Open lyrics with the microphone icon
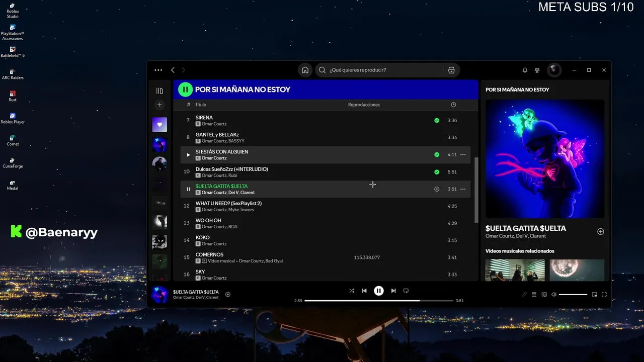Screen dimensions: 644x362 524,295
